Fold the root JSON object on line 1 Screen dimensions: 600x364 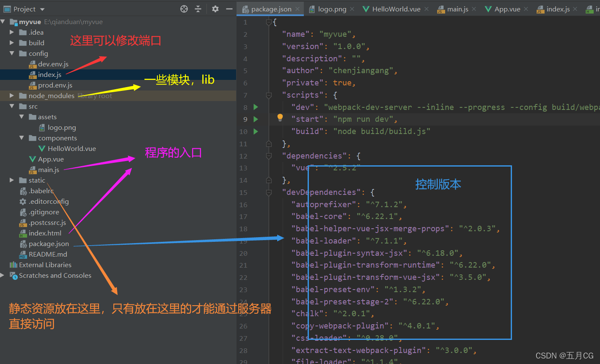pos(268,22)
